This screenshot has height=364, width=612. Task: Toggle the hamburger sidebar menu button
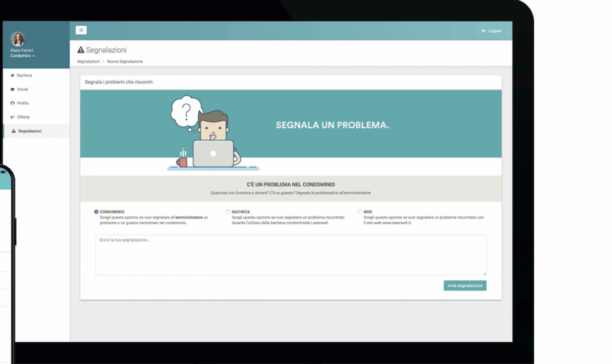click(81, 30)
